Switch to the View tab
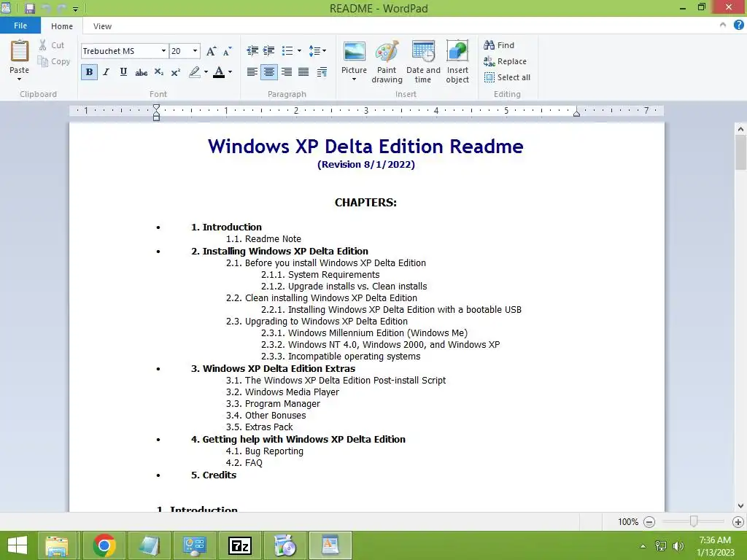 102,26
